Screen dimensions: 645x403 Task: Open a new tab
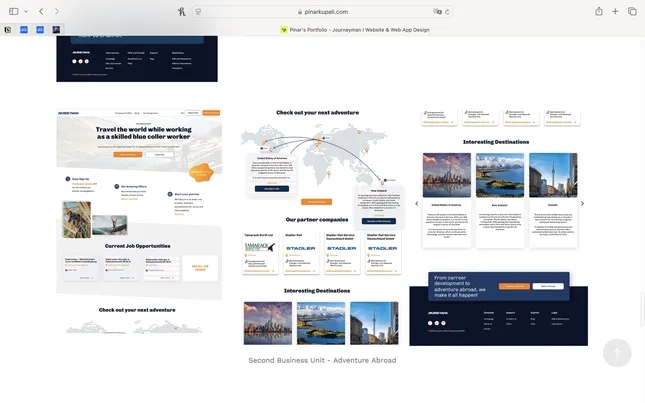pyautogui.click(x=616, y=11)
